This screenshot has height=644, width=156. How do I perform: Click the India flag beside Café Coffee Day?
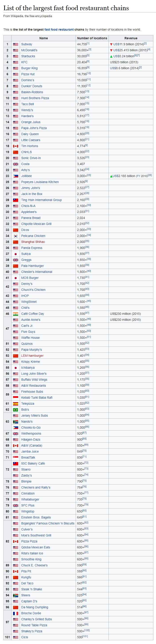(16, 314)
